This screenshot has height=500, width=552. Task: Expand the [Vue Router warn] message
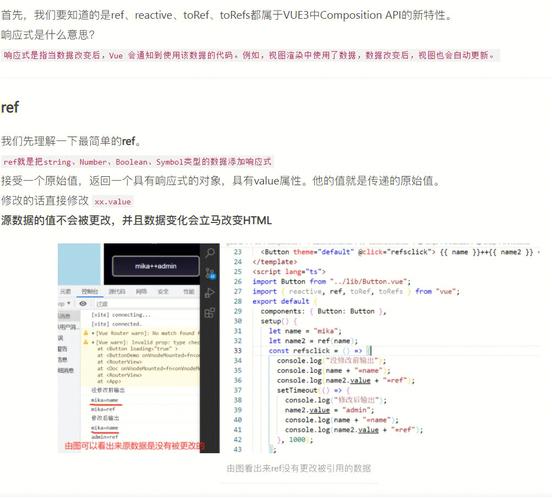93,333
